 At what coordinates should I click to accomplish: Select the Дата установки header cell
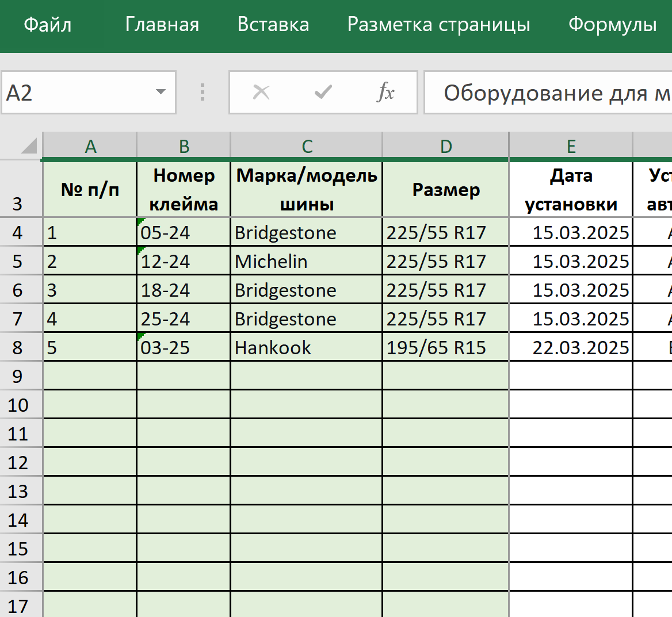(x=570, y=189)
